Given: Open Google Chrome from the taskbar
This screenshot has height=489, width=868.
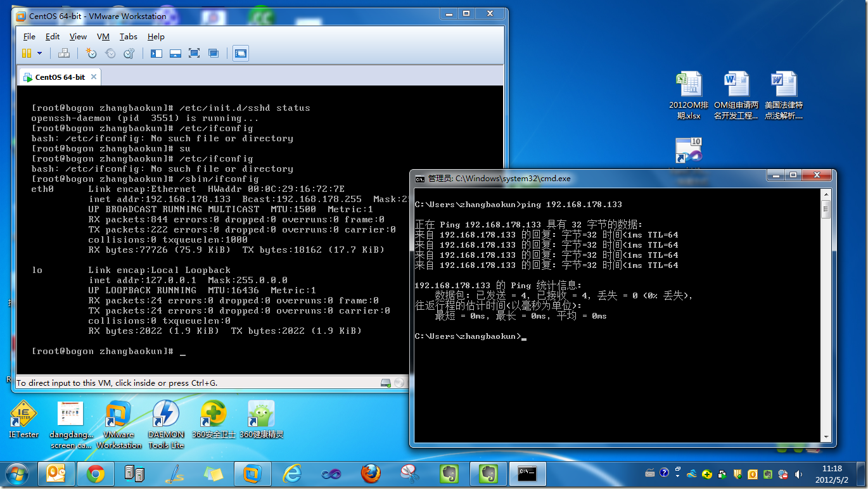Looking at the screenshot, I should pos(96,473).
